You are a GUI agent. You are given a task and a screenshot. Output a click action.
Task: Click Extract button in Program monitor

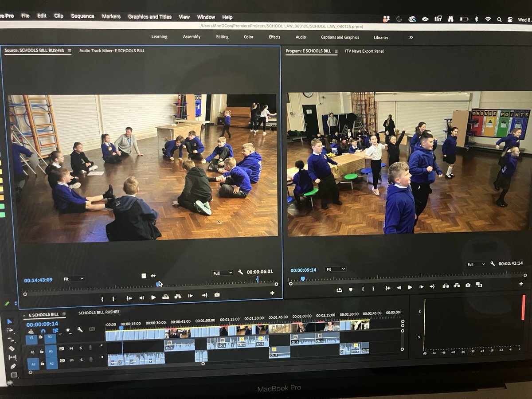(457, 286)
